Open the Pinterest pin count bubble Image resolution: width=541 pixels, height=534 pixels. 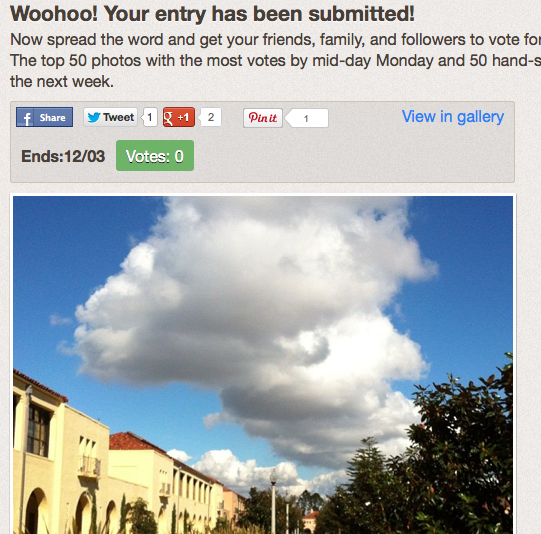[307, 118]
